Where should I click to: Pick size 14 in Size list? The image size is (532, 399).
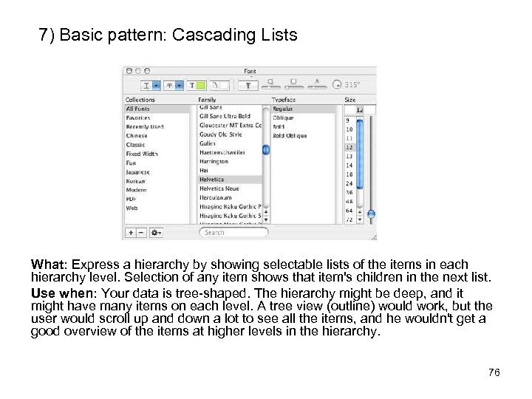point(349,166)
